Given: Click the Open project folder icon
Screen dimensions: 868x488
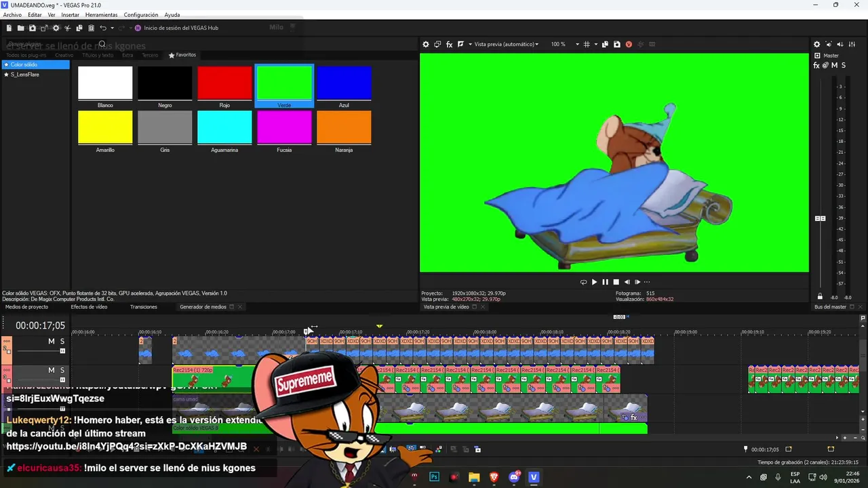Looking at the screenshot, I should [20, 28].
